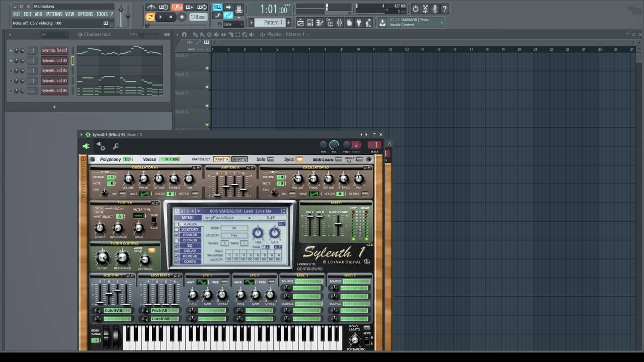Open the Line snap dropdown
This screenshot has width=644, height=362.
click(234, 24)
